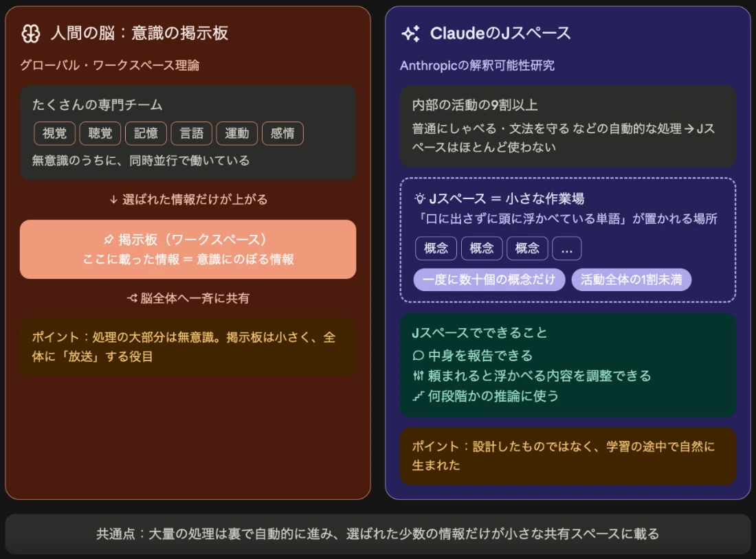Image resolution: width=756 pixels, height=559 pixels.
Task: Click the lightbulb icon before Jスペース＝小さな作業場
Action: click(x=420, y=198)
